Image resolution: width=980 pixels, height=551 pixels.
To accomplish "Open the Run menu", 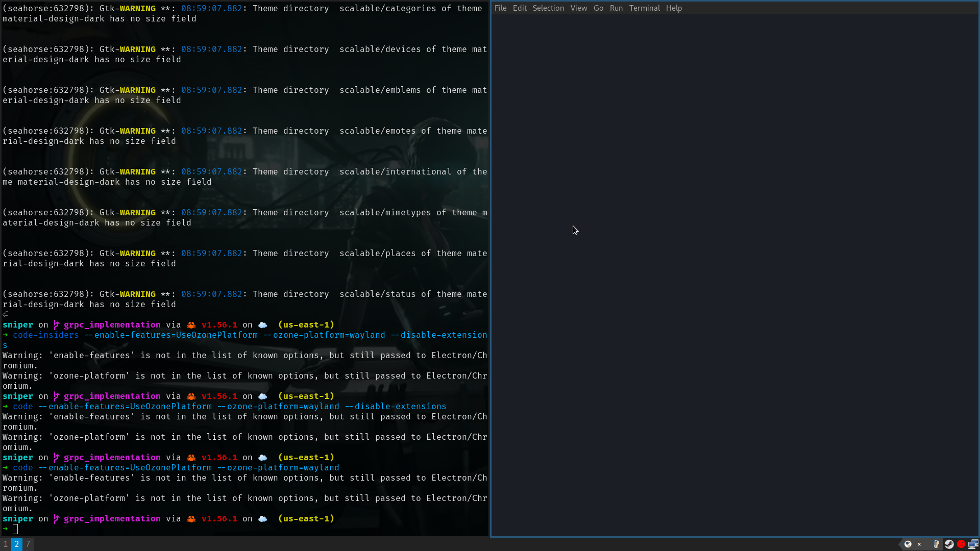I will [616, 8].
